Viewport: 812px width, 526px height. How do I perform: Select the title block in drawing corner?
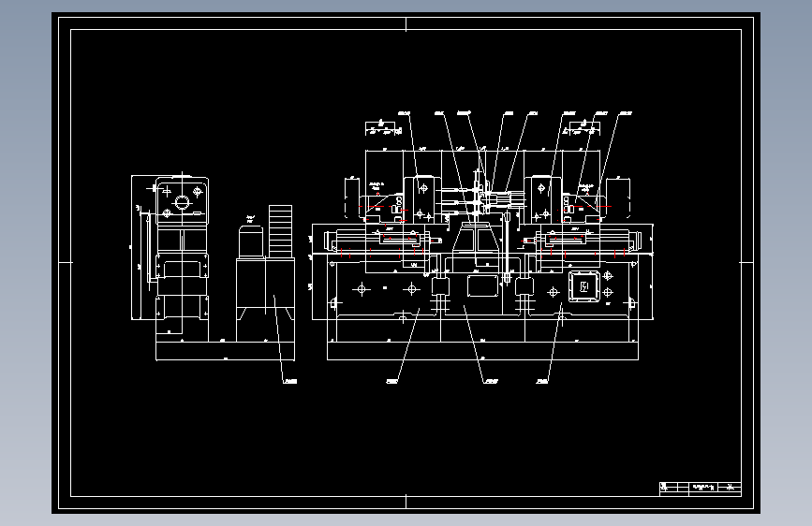coord(701,489)
